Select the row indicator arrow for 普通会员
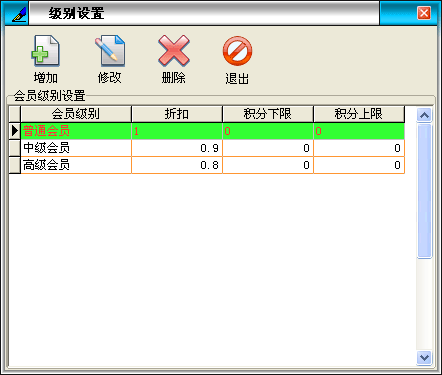Viewport: 442px width, 375px height. click(x=15, y=131)
